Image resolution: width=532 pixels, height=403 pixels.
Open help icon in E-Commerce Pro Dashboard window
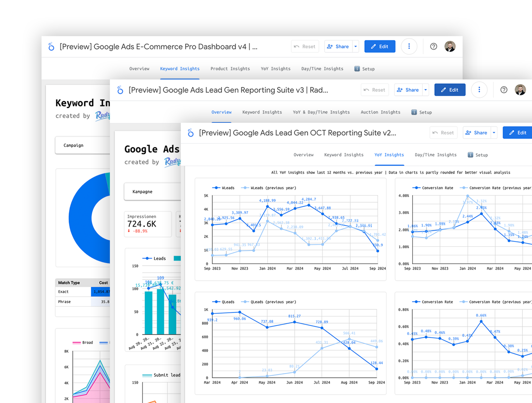433,46
